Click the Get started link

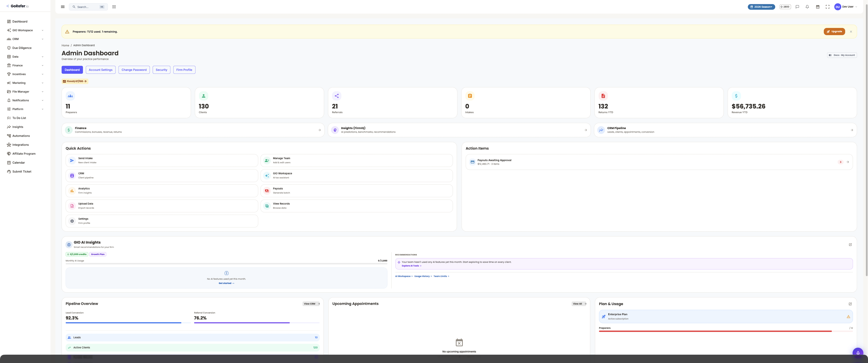(x=226, y=283)
